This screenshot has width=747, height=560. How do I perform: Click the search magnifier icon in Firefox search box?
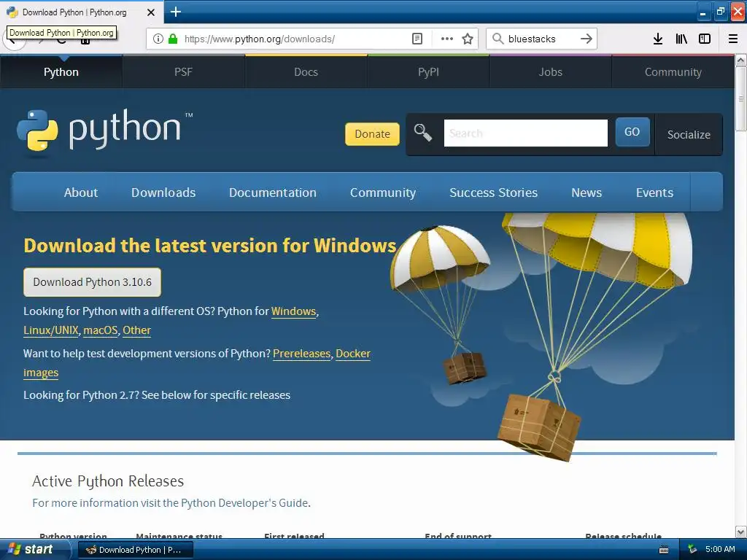coord(498,39)
